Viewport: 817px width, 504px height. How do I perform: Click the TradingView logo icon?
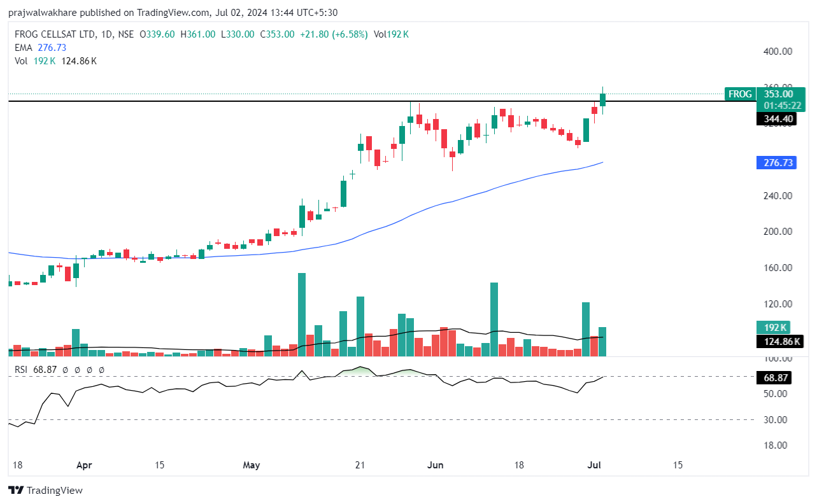(16, 490)
